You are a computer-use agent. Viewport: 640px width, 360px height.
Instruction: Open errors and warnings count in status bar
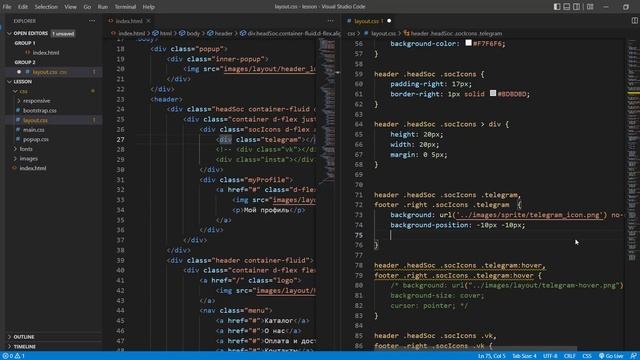coord(14,356)
